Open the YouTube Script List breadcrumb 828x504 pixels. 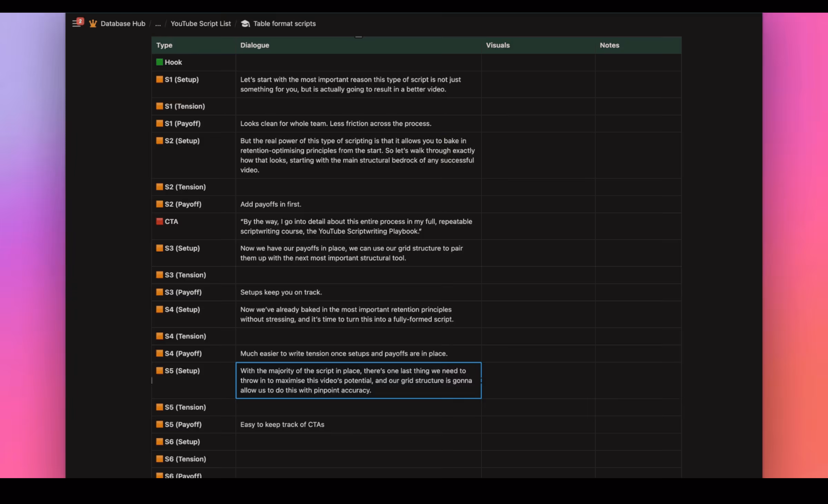[200, 23]
